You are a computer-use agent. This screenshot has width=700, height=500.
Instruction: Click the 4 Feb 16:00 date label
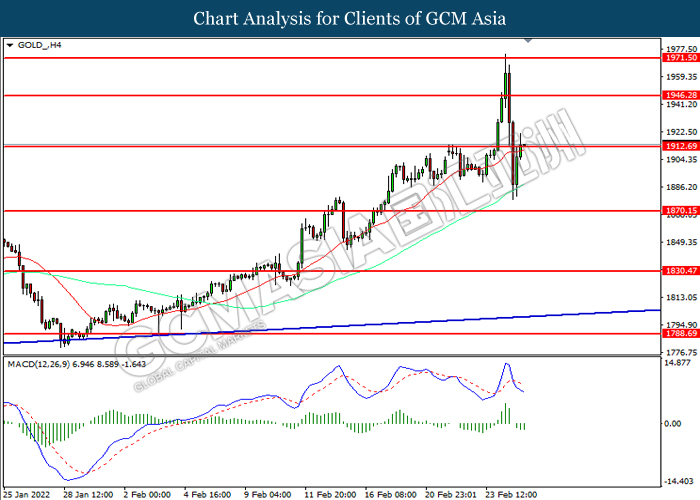point(207,495)
